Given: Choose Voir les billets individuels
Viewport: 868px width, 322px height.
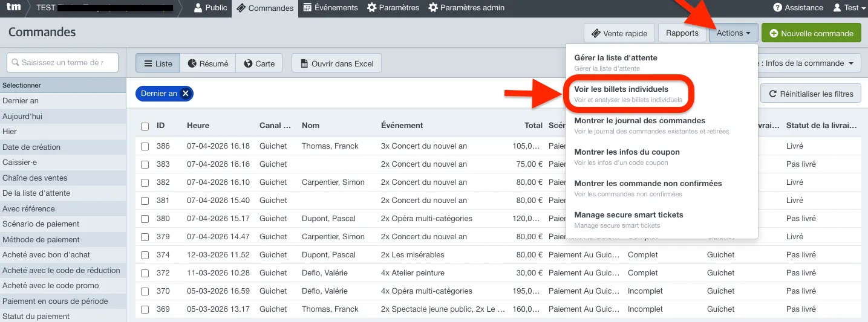Looking at the screenshot, I should click(661, 94).
